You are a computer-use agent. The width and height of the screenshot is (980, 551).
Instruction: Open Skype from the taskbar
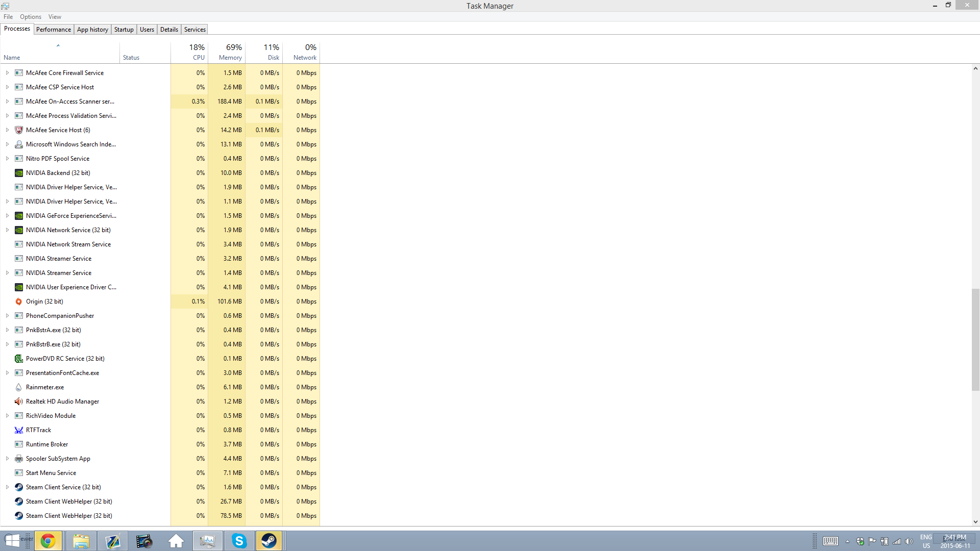(x=239, y=541)
